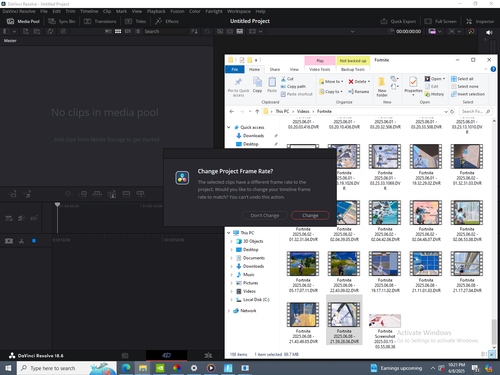Select media pool list view icon
The width and height of the screenshot is (500, 375).
click(138, 31)
